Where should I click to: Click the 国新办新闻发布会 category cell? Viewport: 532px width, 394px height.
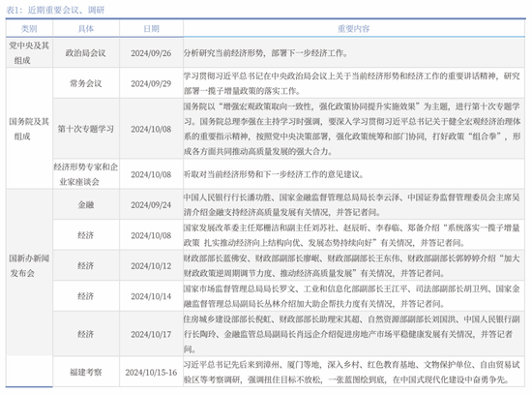pyautogui.click(x=29, y=265)
